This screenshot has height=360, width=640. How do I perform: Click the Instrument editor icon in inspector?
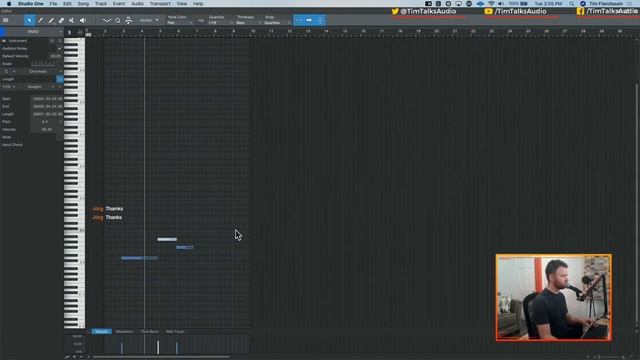coord(4,41)
